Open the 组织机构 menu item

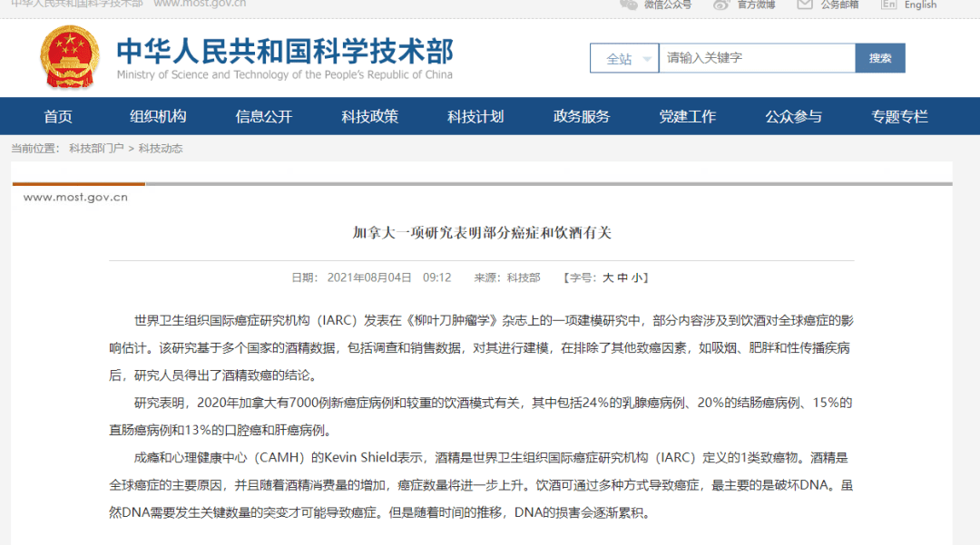(158, 116)
